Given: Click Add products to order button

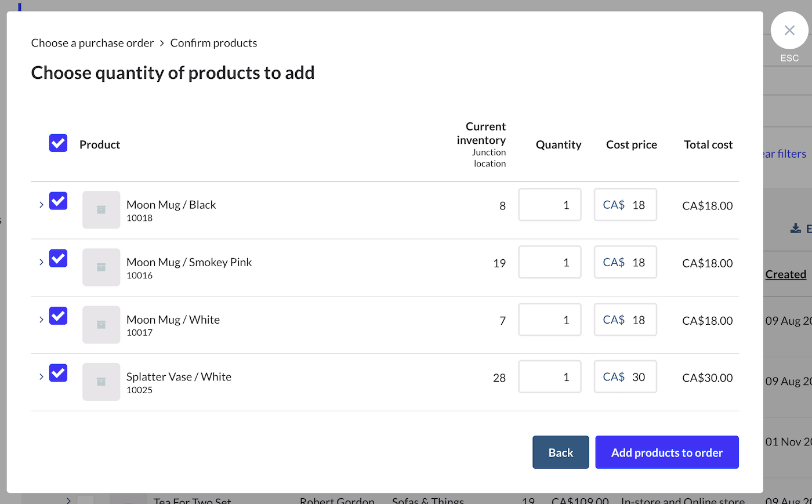Looking at the screenshot, I should pyautogui.click(x=666, y=452).
